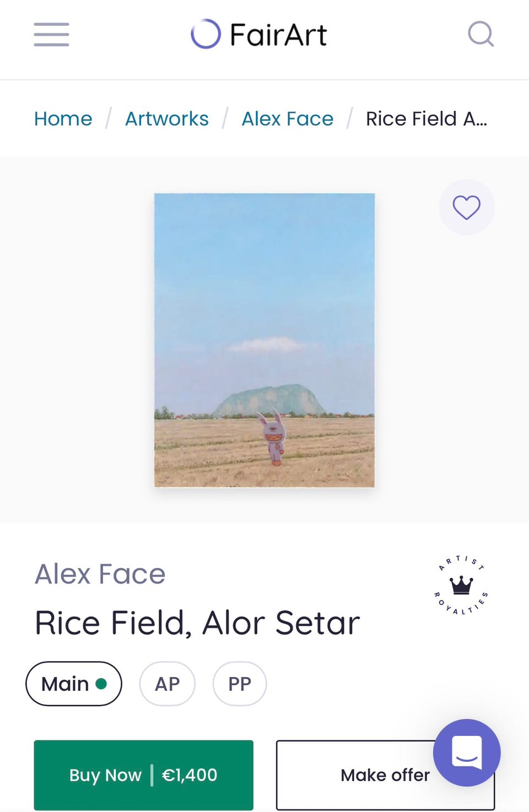
Task: Select the PP edition option
Action: point(240,684)
